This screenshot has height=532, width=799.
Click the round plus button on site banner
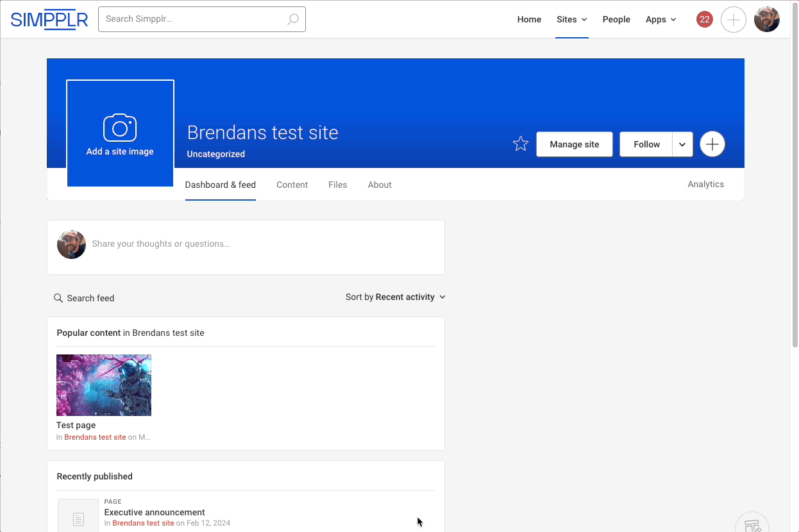[712, 144]
